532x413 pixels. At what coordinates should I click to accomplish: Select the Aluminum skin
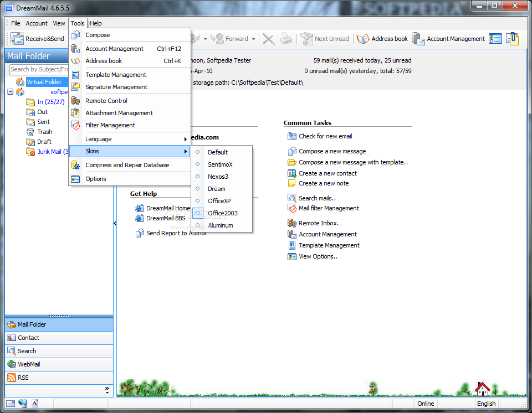(x=222, y=225)
